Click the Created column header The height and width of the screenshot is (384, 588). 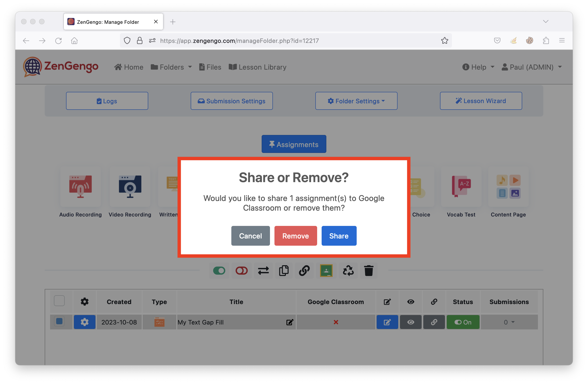pyautogui.click(x=119, y=302)
